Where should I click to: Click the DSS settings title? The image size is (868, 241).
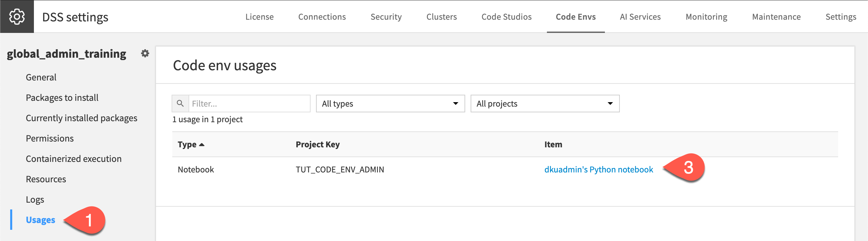(x=75, y=17)
